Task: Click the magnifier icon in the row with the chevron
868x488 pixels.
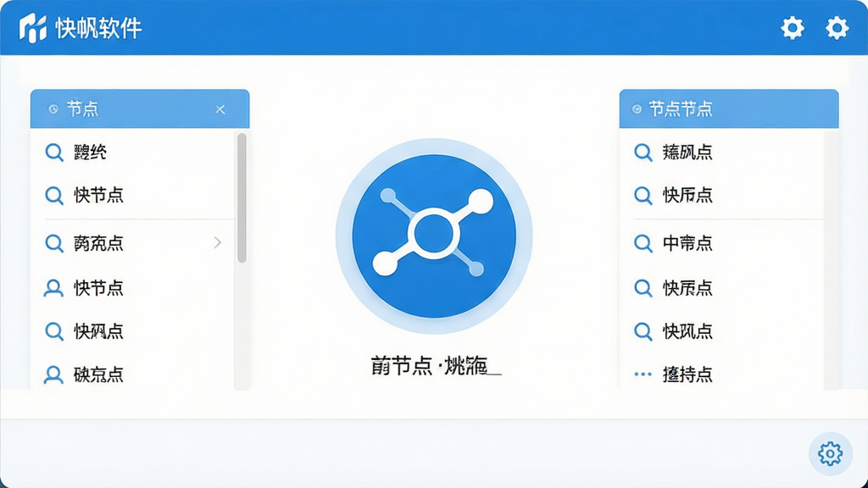Action: click(x=54, y=243)
